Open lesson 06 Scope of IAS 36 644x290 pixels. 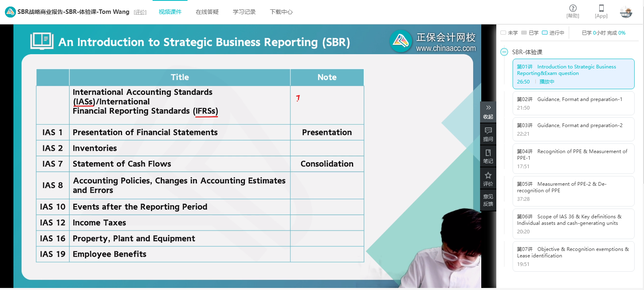click(x=573, y=224)
